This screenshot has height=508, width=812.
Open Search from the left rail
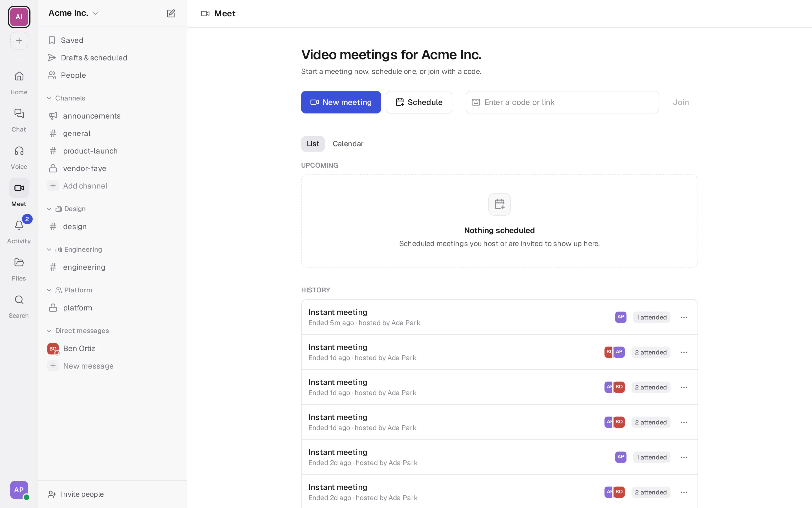click(x=19, y=306)
